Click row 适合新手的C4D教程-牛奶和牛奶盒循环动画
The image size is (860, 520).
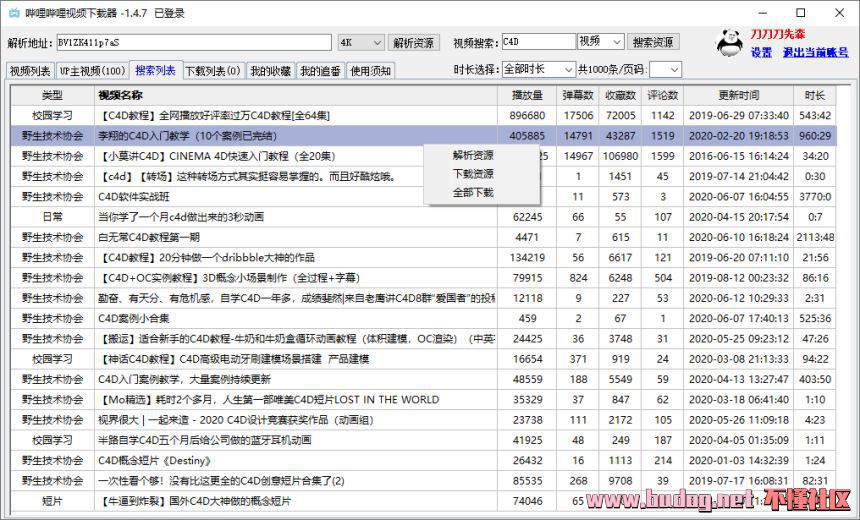pyautogui.click(x=423, y=339)
